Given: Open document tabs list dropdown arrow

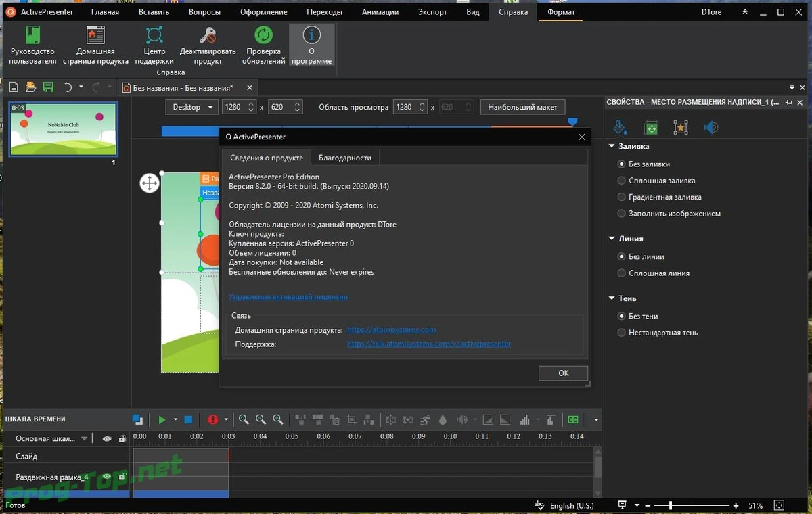Looking at the screenshot, I should (792, 87).
